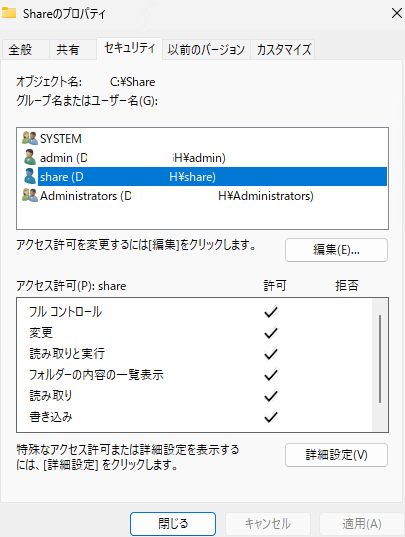Open 詳細設定(V) advanced settings

[336, 455]
